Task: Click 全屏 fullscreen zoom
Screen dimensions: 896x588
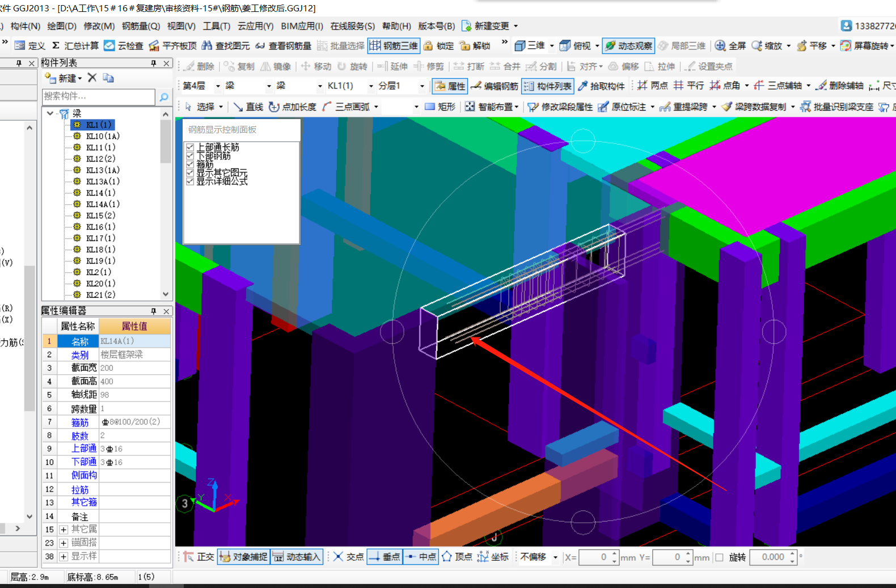Action: [x=730, y=45]
